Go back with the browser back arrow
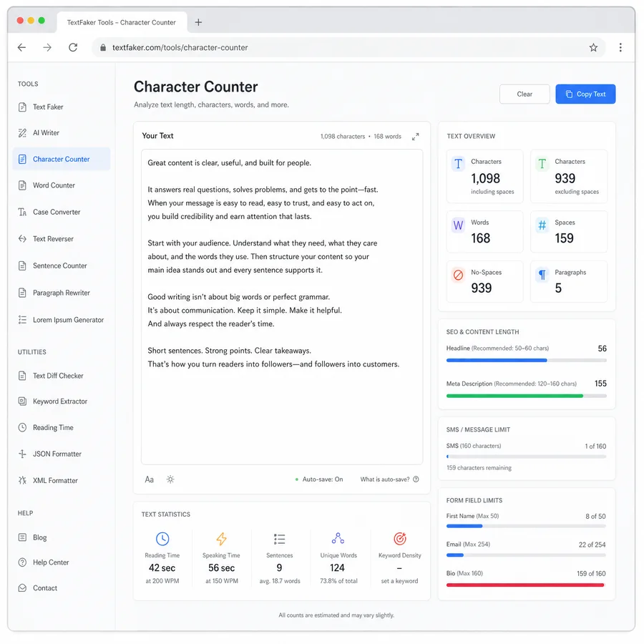Viewport: 644px width, 644px height. 21,48
